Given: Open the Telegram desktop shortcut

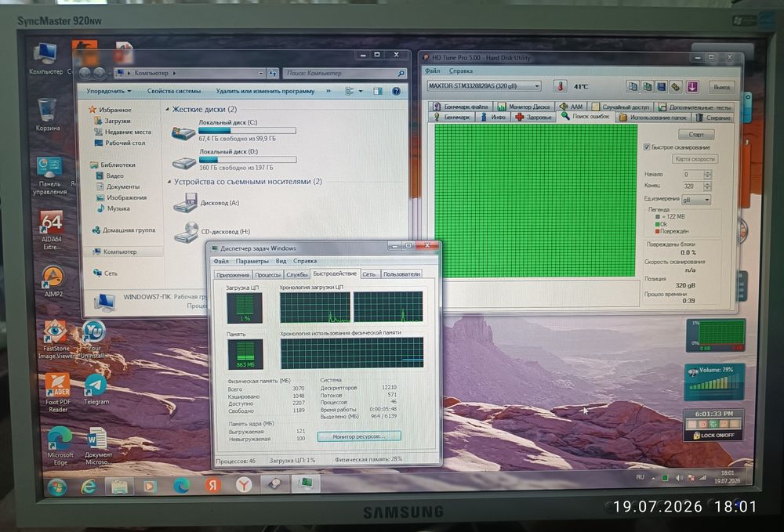Looking at the screenshot, I should (x=96, y=389).
